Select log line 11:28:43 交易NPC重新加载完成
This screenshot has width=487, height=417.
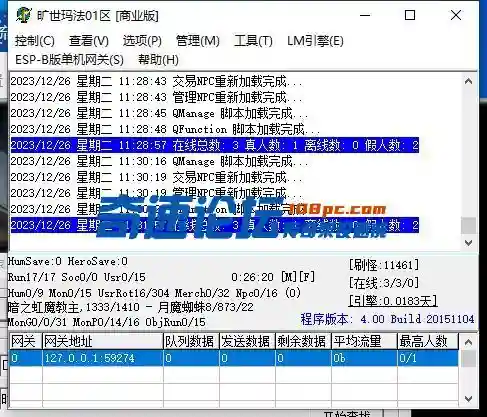[x=157, y=81]
